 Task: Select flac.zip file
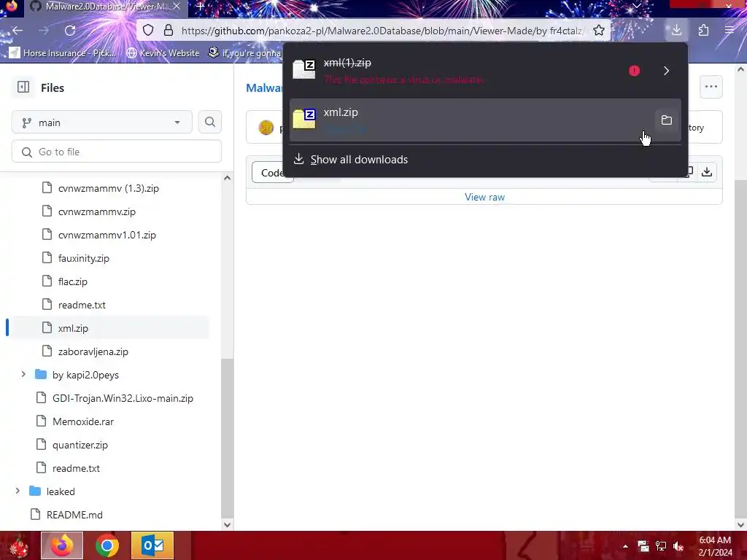73,281
